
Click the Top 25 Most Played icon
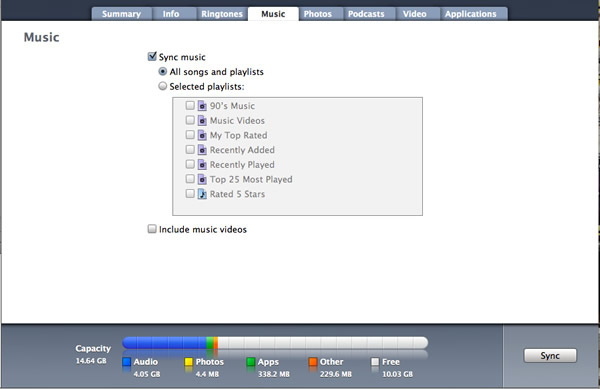pyautogui.click(x=202, y=179)
